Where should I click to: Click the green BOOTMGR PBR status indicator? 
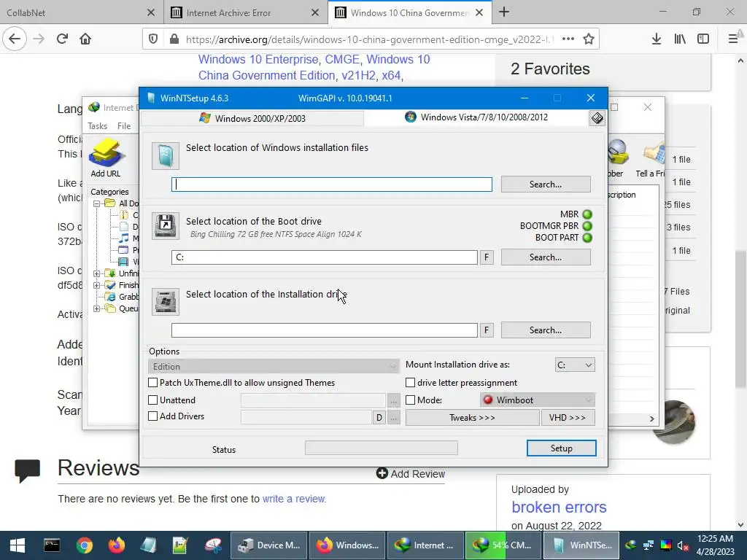coord(587,226)
